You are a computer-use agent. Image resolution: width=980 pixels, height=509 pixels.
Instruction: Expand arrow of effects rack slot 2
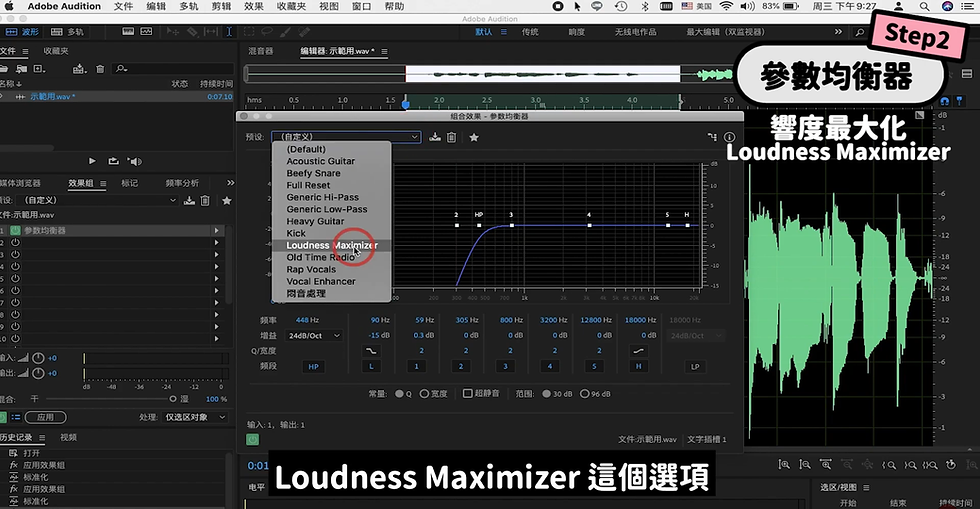coord(217,243)
